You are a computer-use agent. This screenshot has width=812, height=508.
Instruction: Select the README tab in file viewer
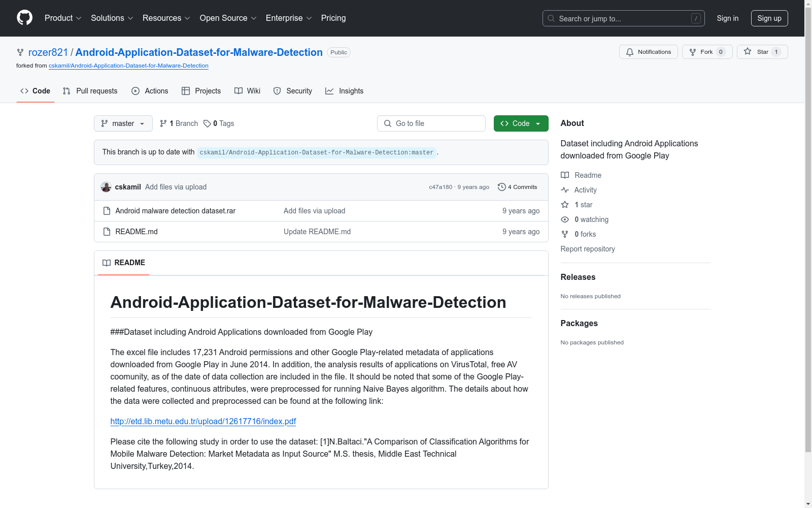point(124,263)
